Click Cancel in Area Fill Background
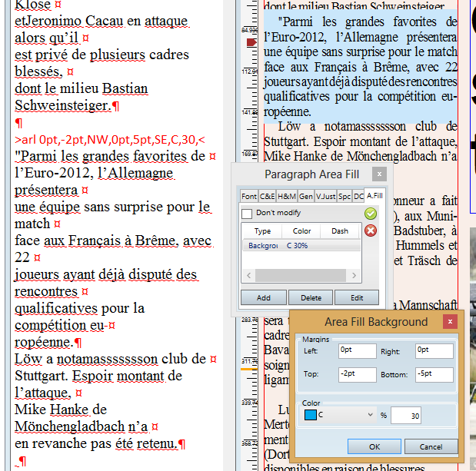 431,446
